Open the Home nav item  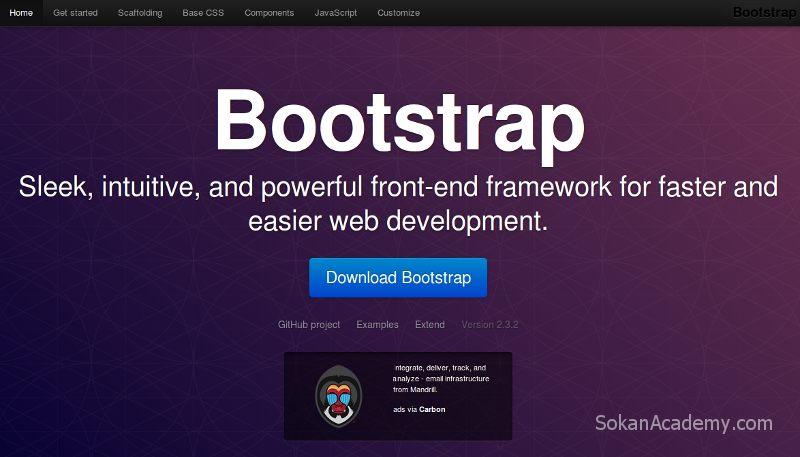21,13
